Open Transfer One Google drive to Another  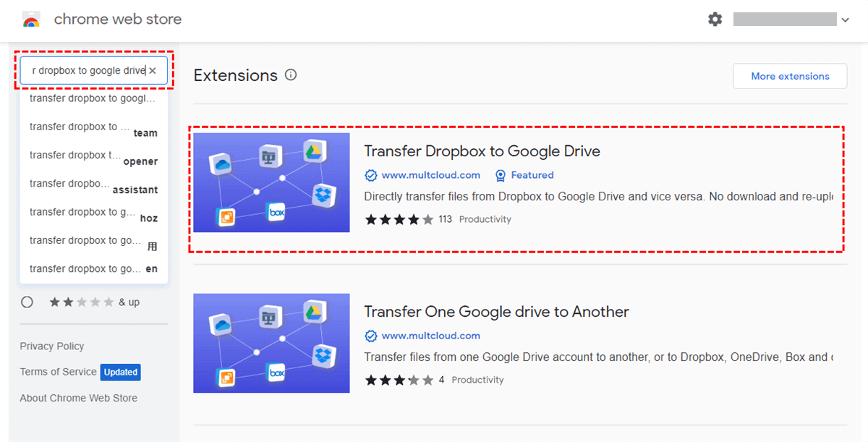(x=496, y=312)
